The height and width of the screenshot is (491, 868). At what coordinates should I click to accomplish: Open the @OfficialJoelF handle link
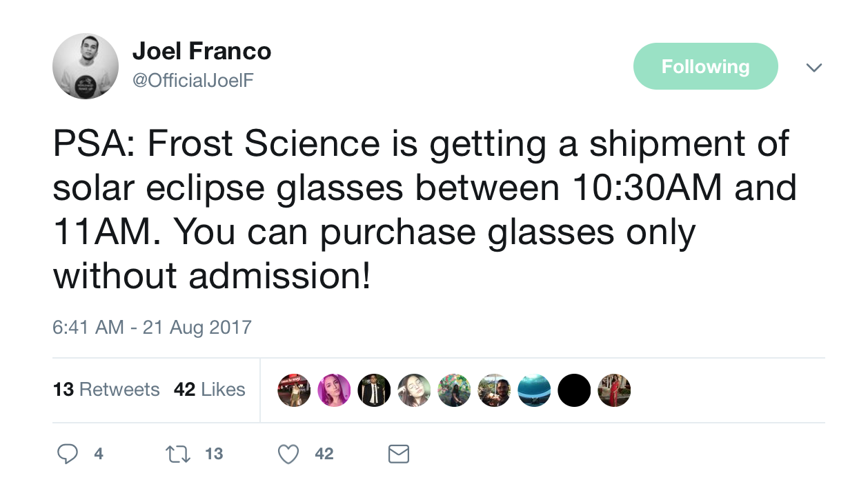coord(193,80)
